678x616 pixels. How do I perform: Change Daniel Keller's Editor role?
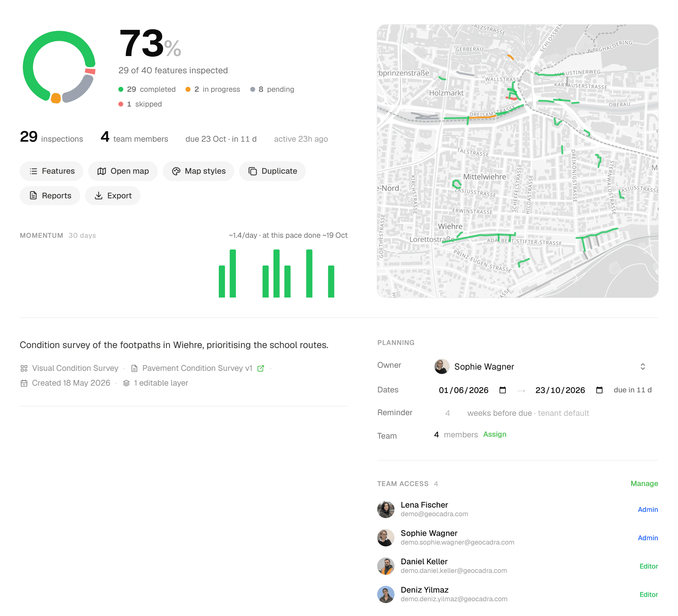(x=648, y=566)
